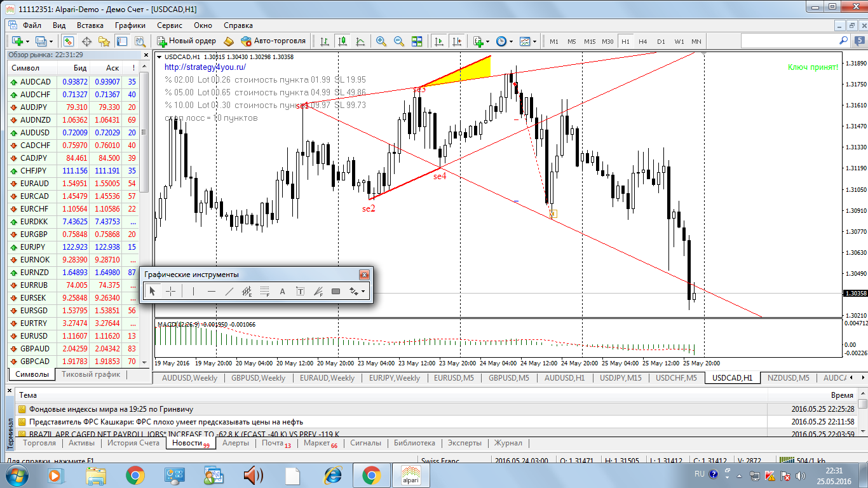The image size is (868, 488).
Task: Choose the Fibonacci fan tool
Action: (x=318, y=292)
